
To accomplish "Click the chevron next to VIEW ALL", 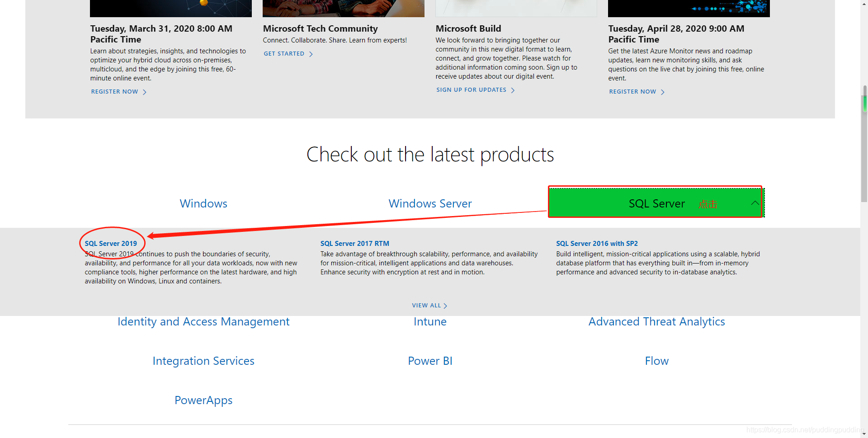I will point(446,306).
